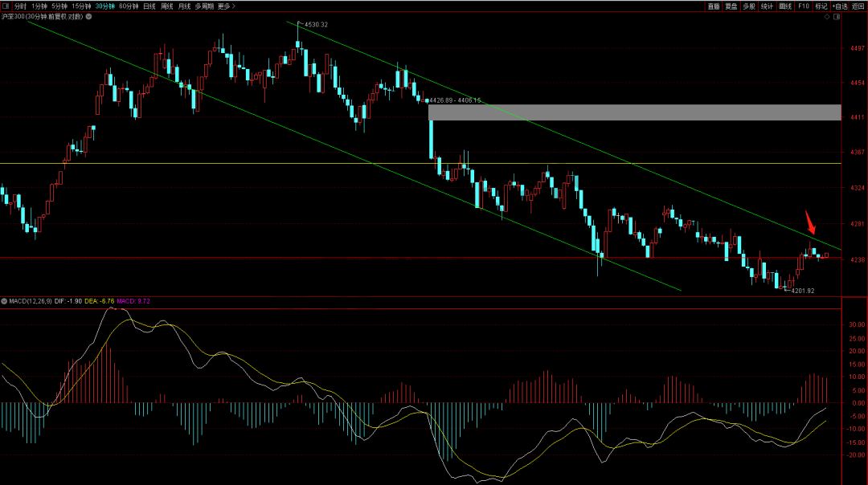This screenshot has width=868, height=485.
Task: Open F10 company info
Action: (803, 6)
